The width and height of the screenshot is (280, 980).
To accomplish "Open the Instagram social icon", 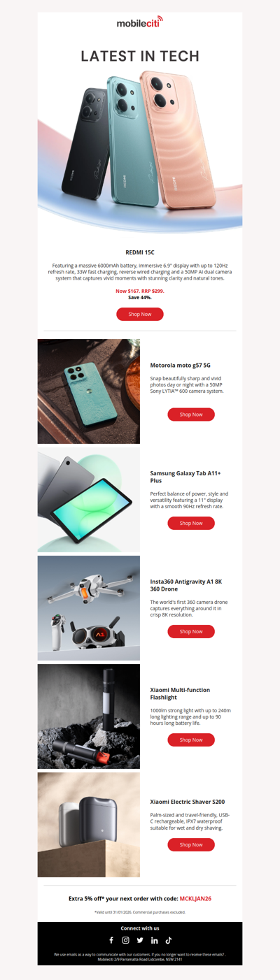I will pyautogui.click(x=126, y=940).
